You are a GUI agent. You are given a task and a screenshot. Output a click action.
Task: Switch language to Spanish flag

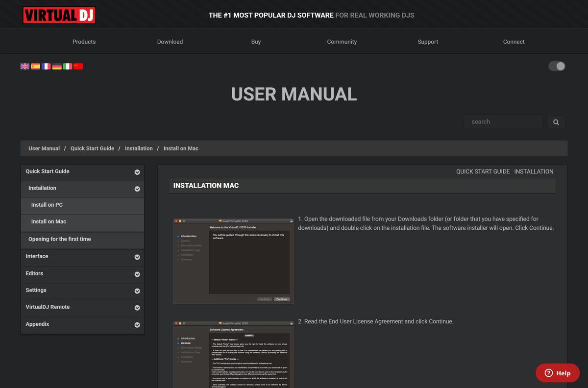pyautogui.click(x=35, y=66)
